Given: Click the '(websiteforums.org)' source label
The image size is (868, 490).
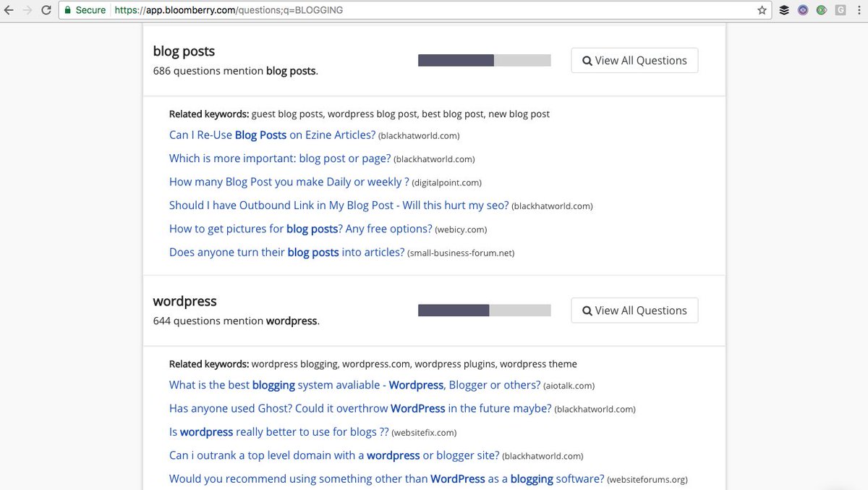Looking at the screenshot, I should [x=647, y=479].
